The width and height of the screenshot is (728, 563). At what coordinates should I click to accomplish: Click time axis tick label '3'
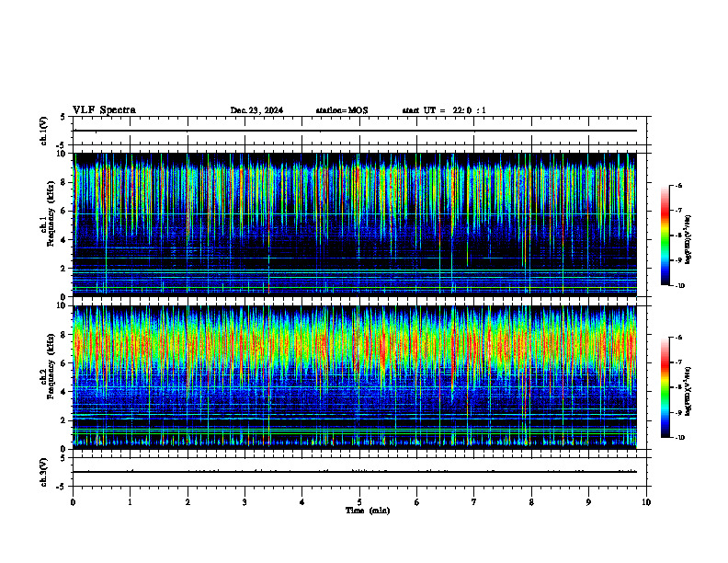pos(245,502)
